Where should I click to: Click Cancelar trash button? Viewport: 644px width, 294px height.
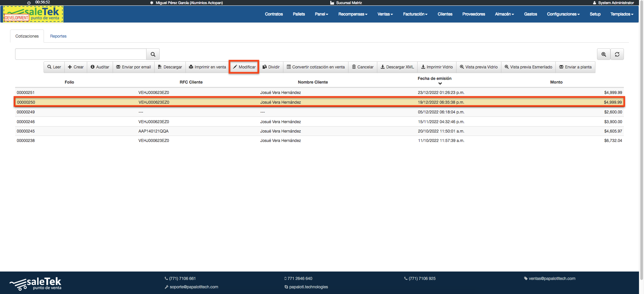click(x=363, y=67)
